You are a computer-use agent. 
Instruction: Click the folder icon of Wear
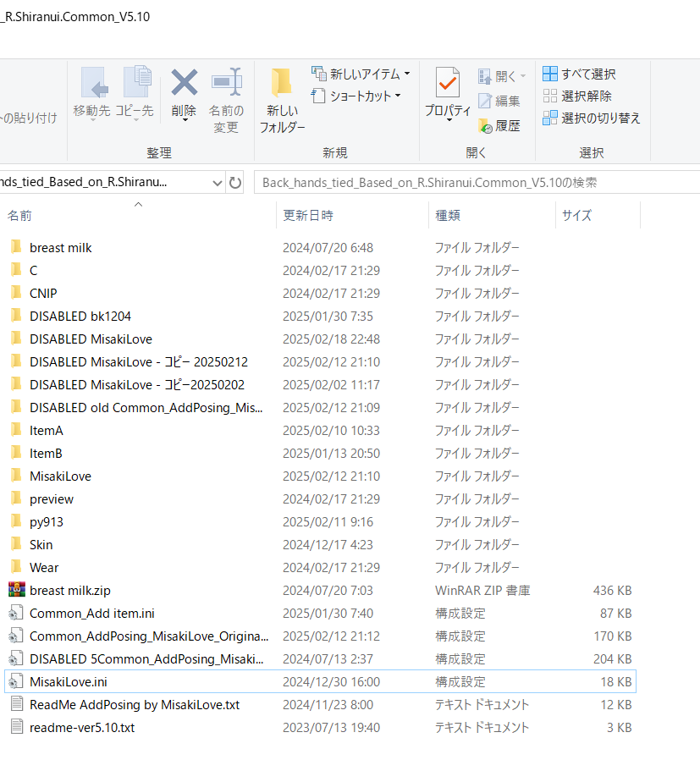pos(16,567)
